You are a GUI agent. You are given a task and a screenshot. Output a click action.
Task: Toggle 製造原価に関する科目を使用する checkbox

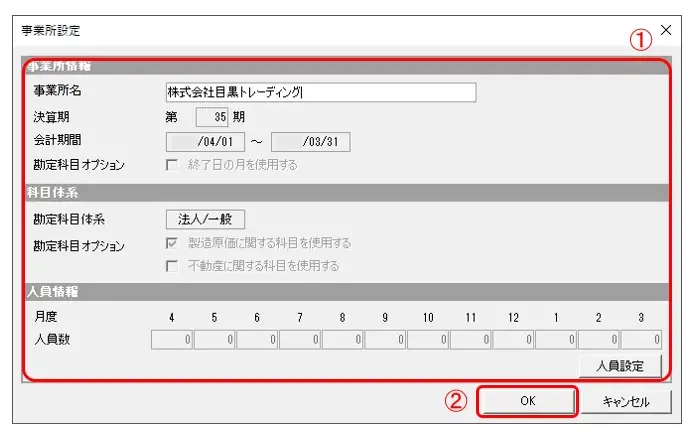coord(172,243)
